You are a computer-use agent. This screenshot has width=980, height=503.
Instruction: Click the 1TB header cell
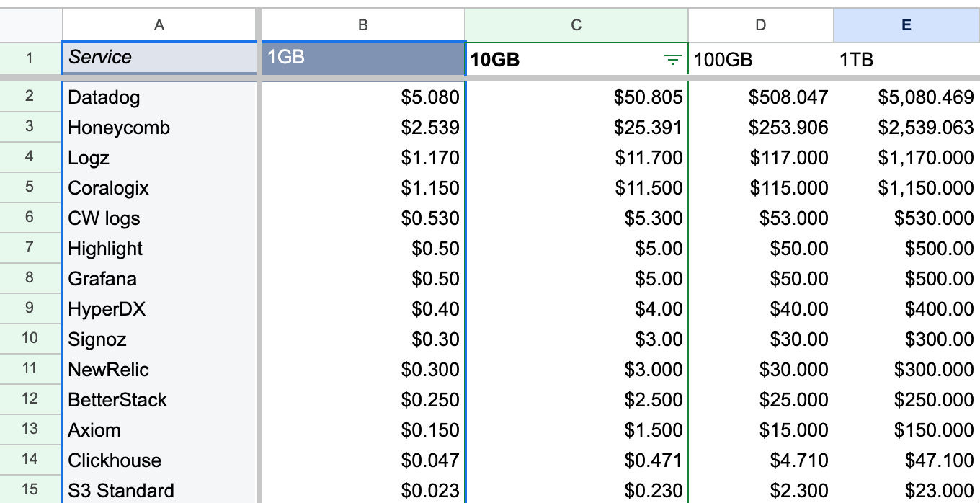pyautogui.click(x=906, y=58)
